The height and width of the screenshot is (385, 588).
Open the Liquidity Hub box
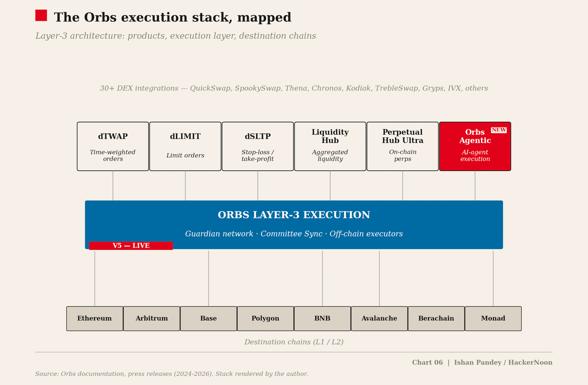pos(330,146)
